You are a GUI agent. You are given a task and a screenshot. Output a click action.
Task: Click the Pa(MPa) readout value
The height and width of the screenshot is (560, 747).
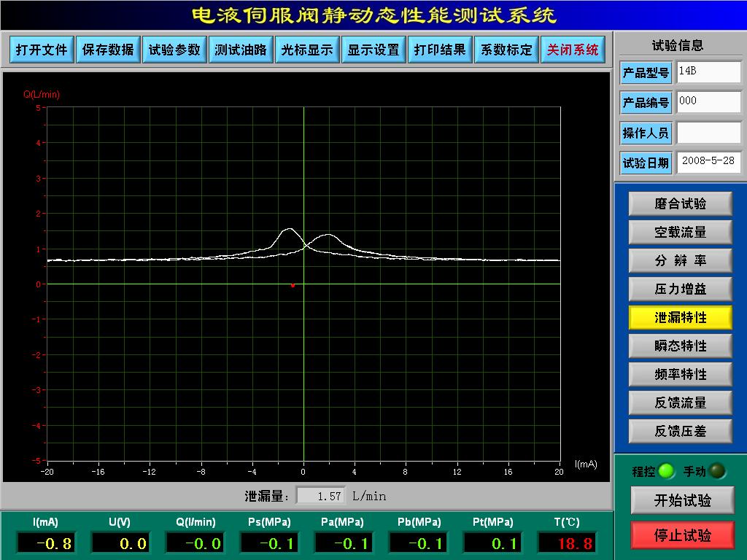click(x=344, y=542)
